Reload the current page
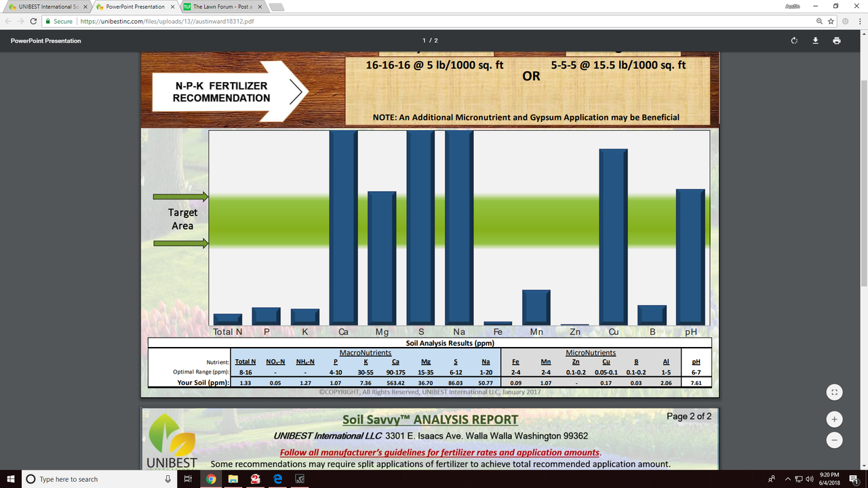The height and width of the screenshot is (488, 868). 33,21
